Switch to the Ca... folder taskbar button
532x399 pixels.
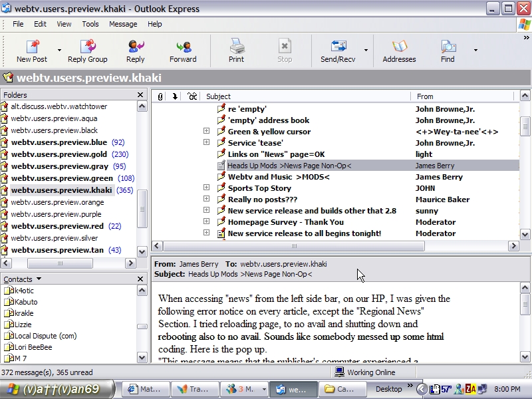(x=343, y=389)
